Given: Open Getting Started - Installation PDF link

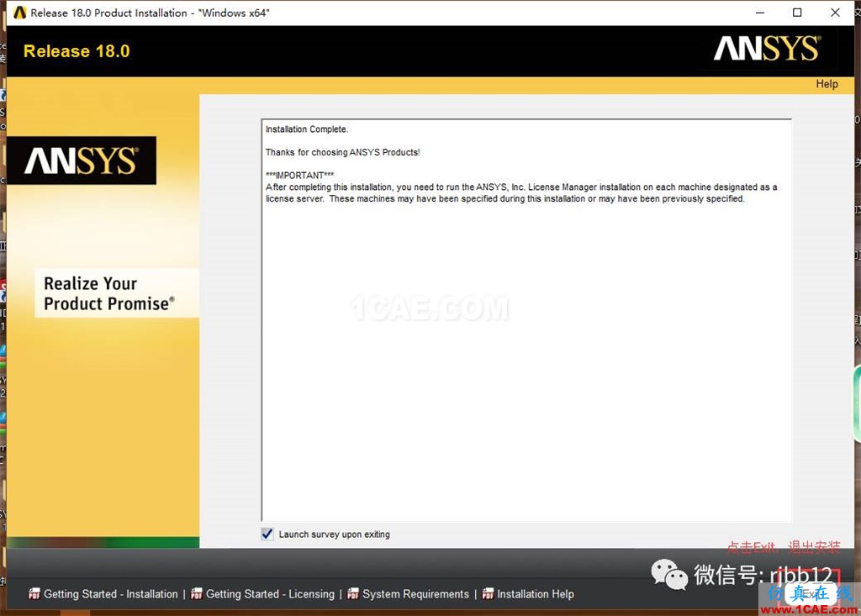Looking at the screenshot, I should pyautogui.click(x=110, y=594).
